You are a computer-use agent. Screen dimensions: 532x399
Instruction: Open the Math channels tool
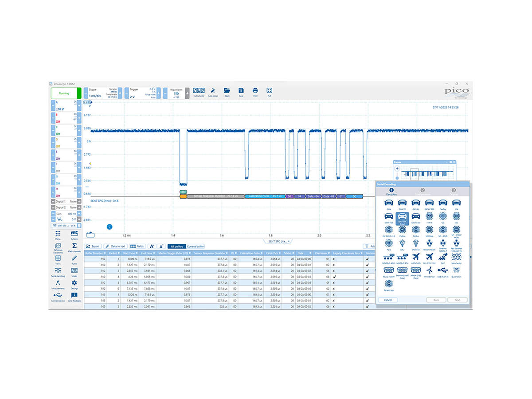[74, 247]
